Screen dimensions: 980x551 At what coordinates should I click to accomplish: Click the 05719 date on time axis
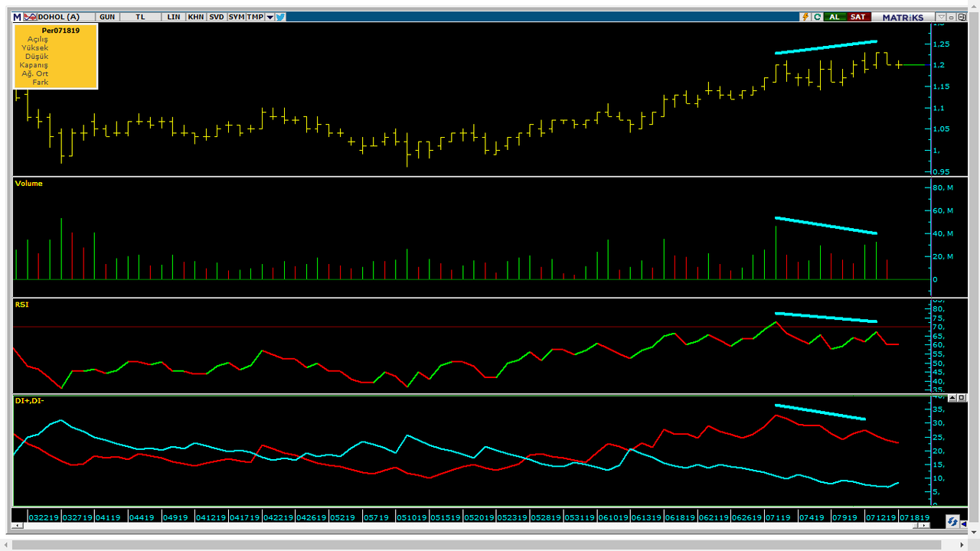[376, 517]
